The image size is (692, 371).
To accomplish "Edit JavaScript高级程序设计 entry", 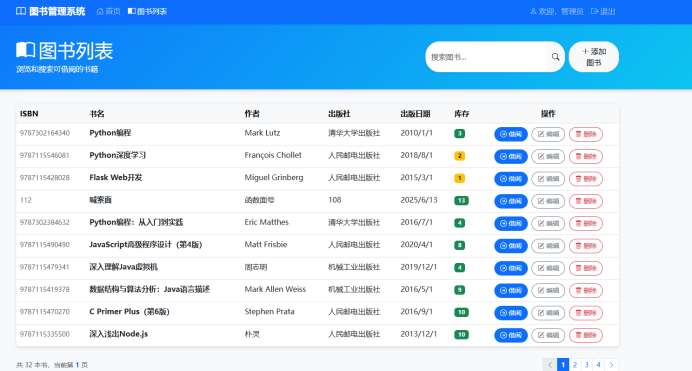I will (x=548, y=246).
